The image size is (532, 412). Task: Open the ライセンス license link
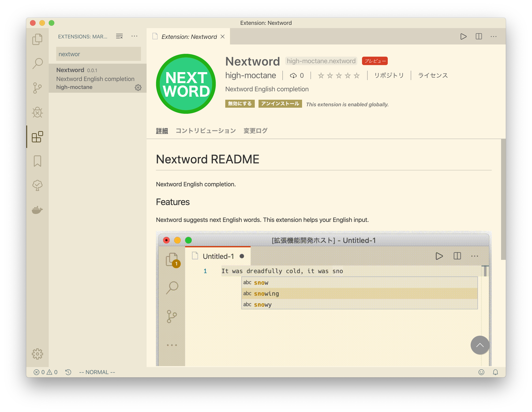tap(433, 75)
